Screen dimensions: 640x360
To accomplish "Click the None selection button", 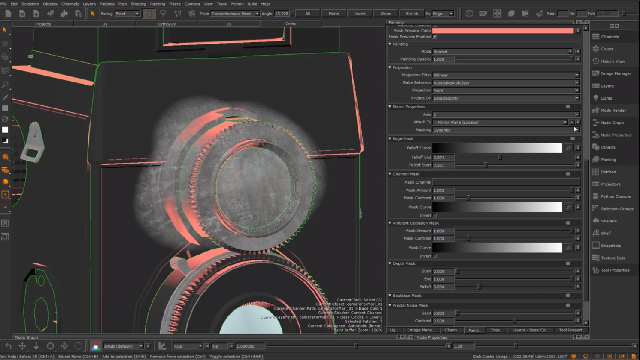I will (333, 13).
